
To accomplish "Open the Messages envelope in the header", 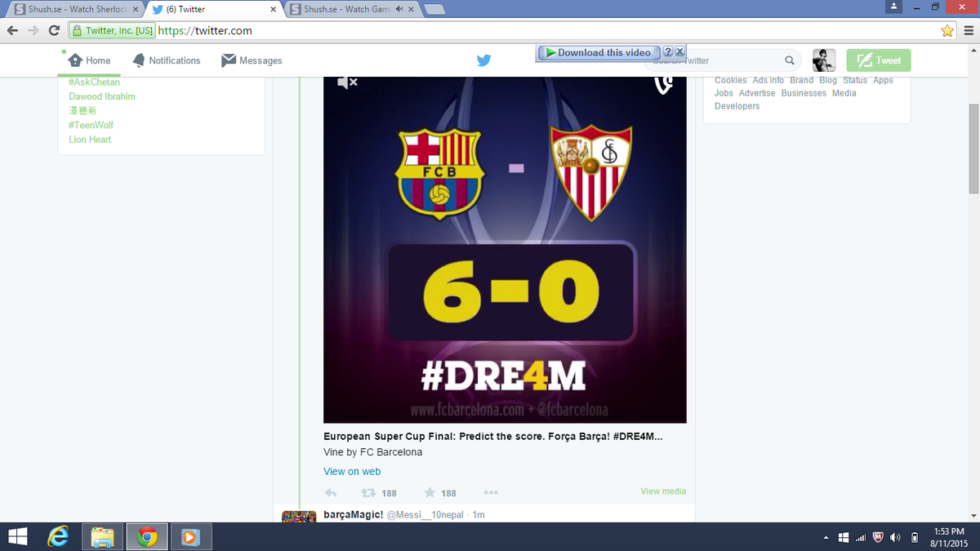I will (252, 60).
